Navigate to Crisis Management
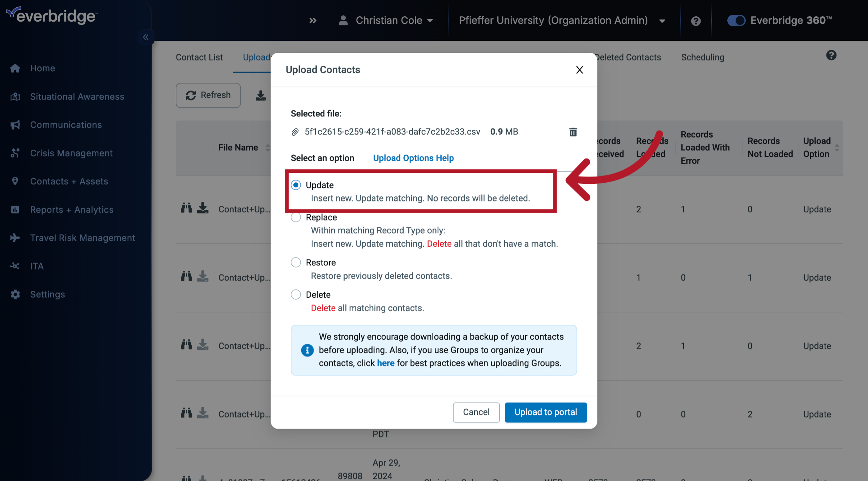The width and height of the screenshot is (868, 481). pos(71,153)
